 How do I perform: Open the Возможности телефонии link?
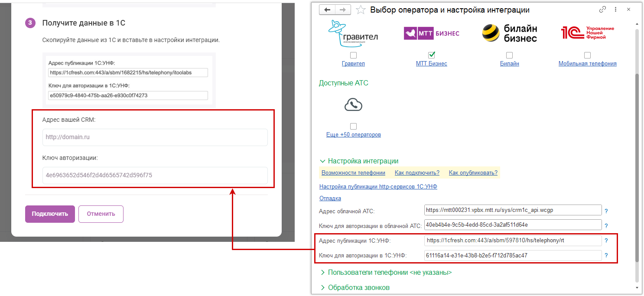[353, 173]
